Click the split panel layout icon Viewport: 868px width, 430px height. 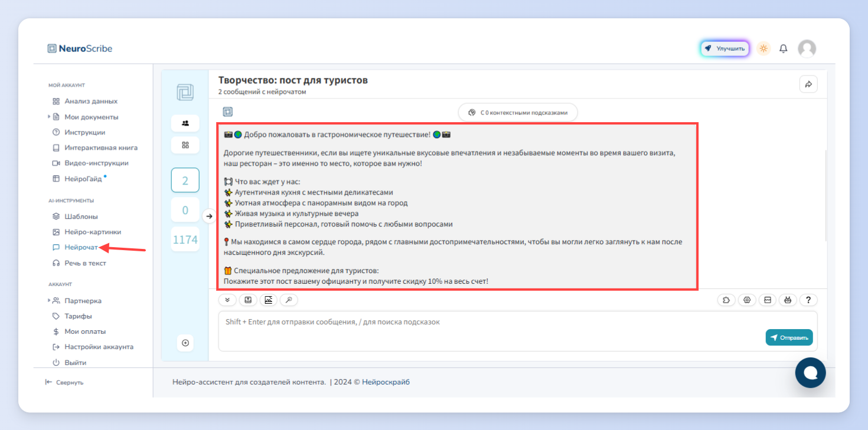pos(768,300)
